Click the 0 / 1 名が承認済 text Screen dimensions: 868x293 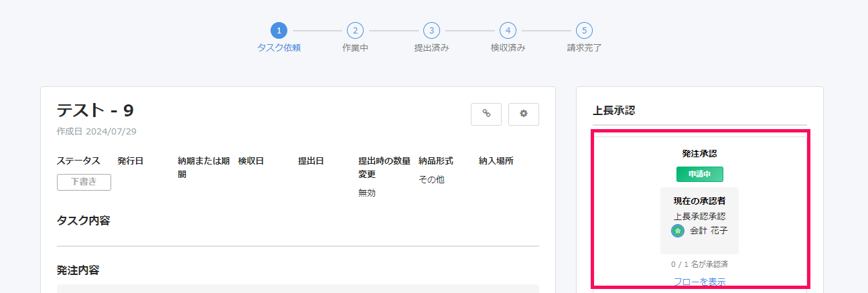(699, 264)
